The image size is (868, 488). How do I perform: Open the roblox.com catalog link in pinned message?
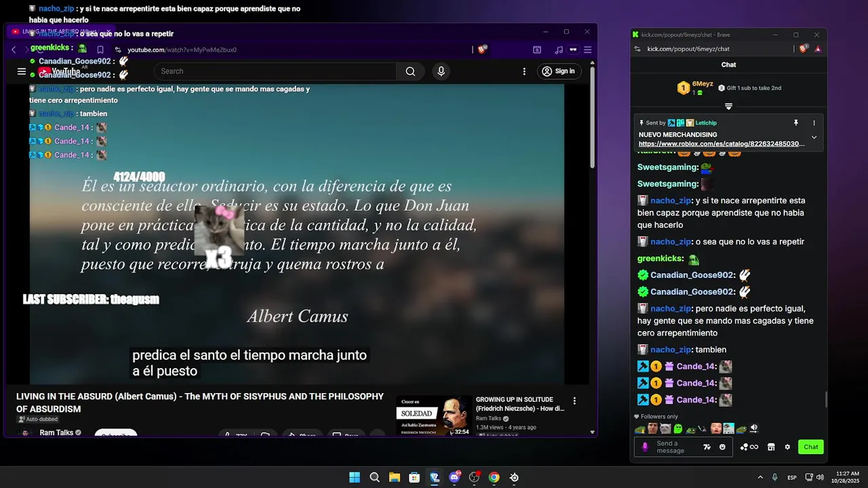722,144
